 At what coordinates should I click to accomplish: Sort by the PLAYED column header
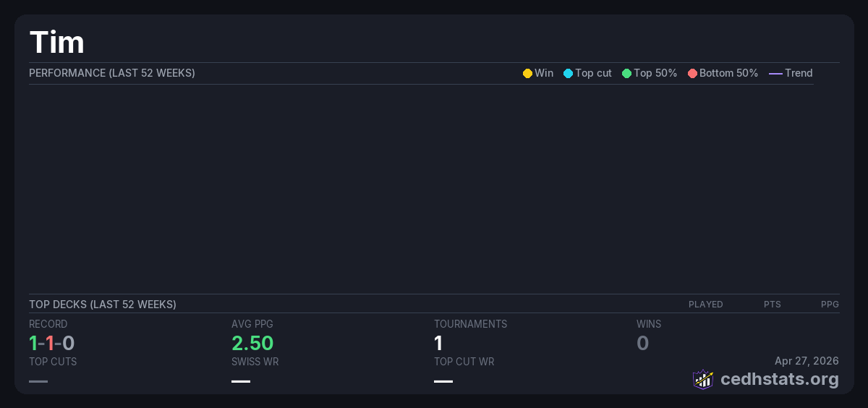705,305
